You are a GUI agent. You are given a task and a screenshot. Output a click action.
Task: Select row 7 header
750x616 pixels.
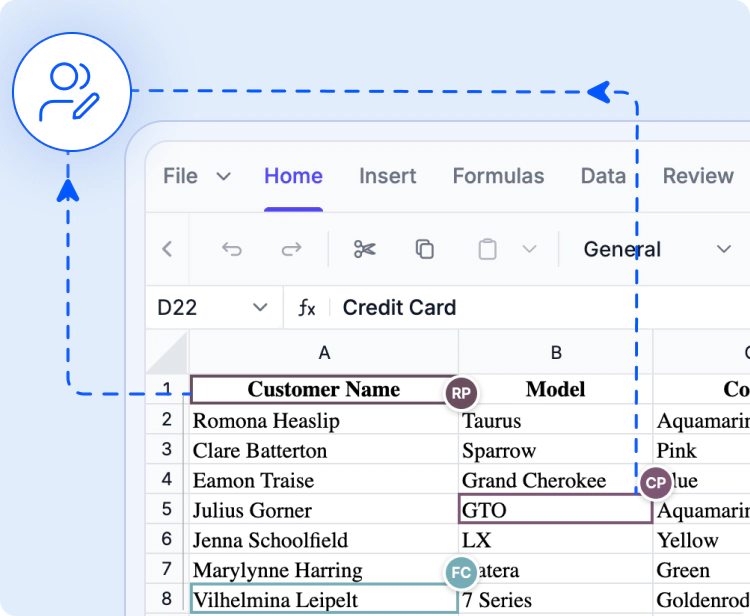166,569
